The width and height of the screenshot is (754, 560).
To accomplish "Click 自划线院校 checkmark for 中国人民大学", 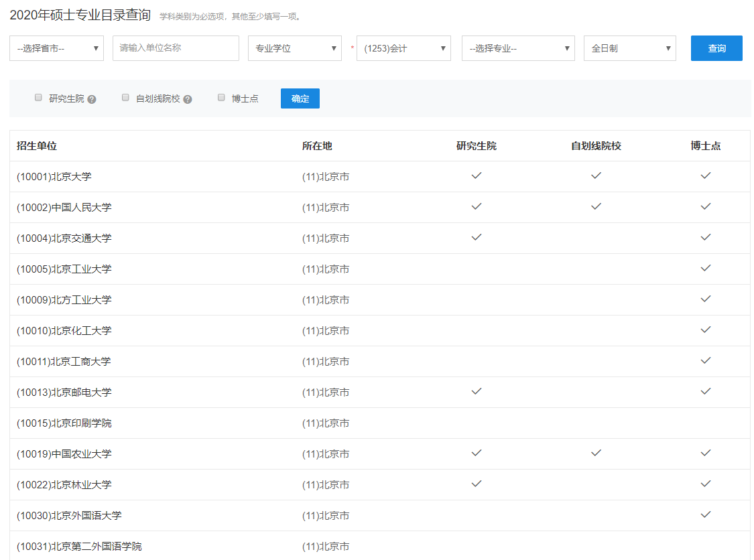I will pyautogui.click(x=596, y=206).
